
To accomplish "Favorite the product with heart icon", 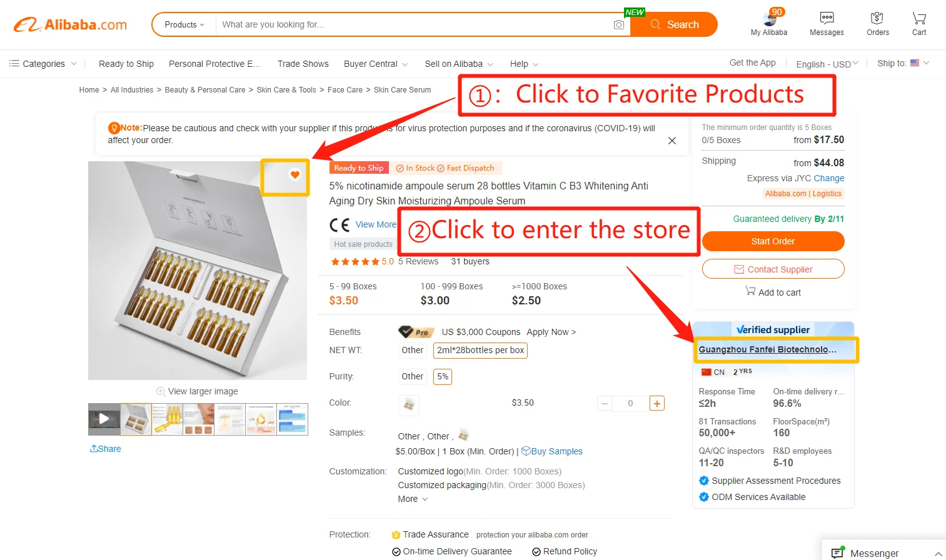I will coord(295,175).
